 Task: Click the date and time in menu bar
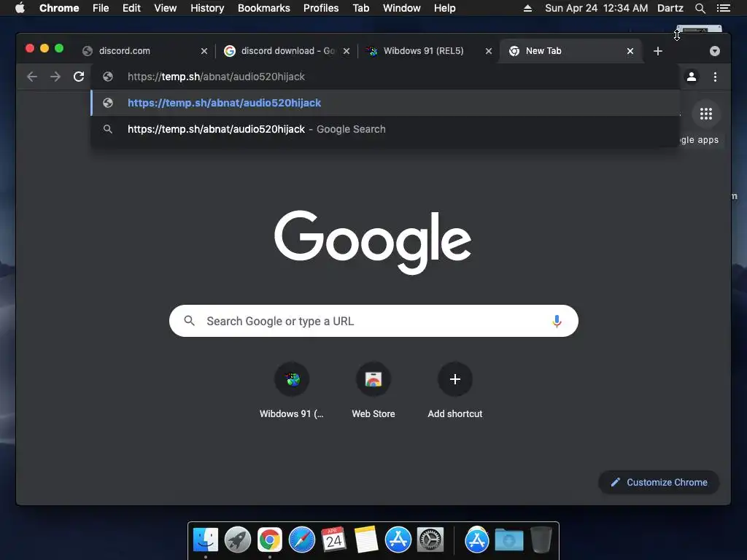click(x=596, y=8)
